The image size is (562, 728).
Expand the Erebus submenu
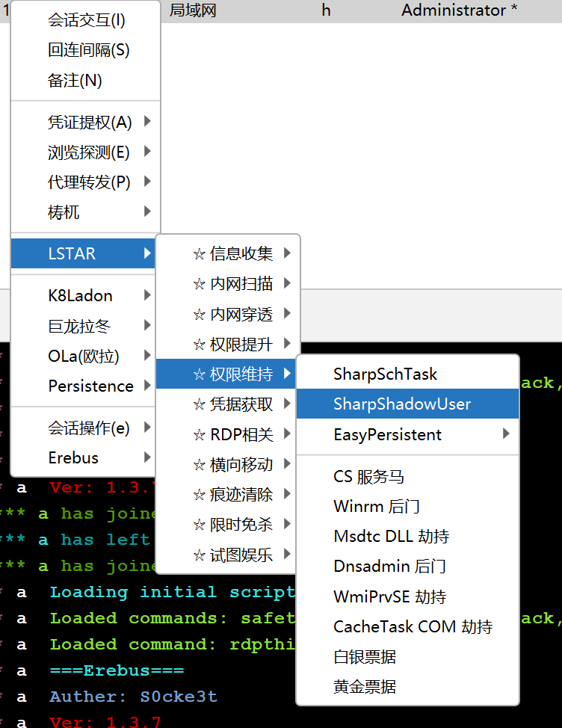tap(83, 457)
